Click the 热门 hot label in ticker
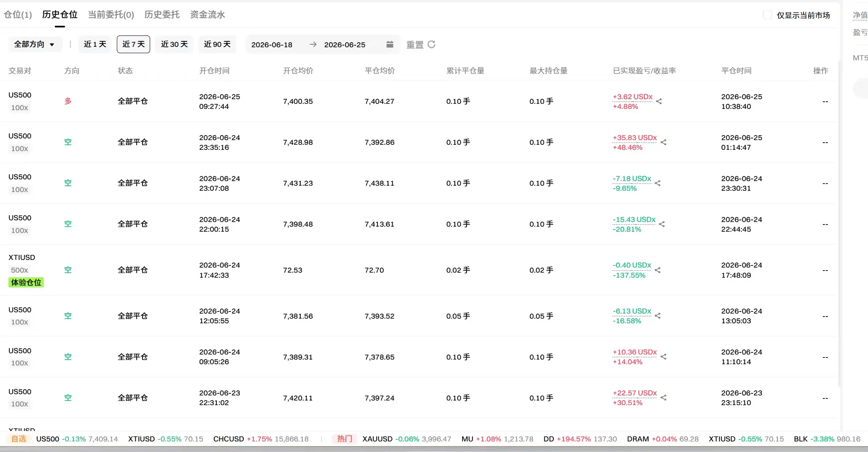The height and width of the screenshot is (452, 868). pos(345,439)
